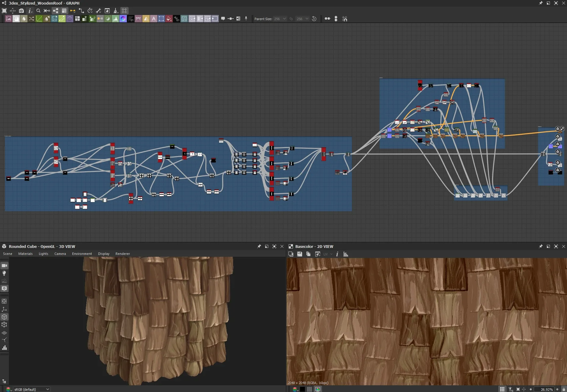Add a Curve node from the toolbar
Viewport: 567px width, 392px height.
(x=39, y=19)
